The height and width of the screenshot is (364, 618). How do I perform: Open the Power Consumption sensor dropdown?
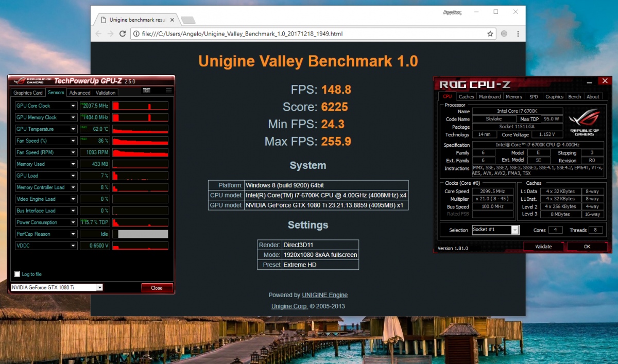[74, 222]
